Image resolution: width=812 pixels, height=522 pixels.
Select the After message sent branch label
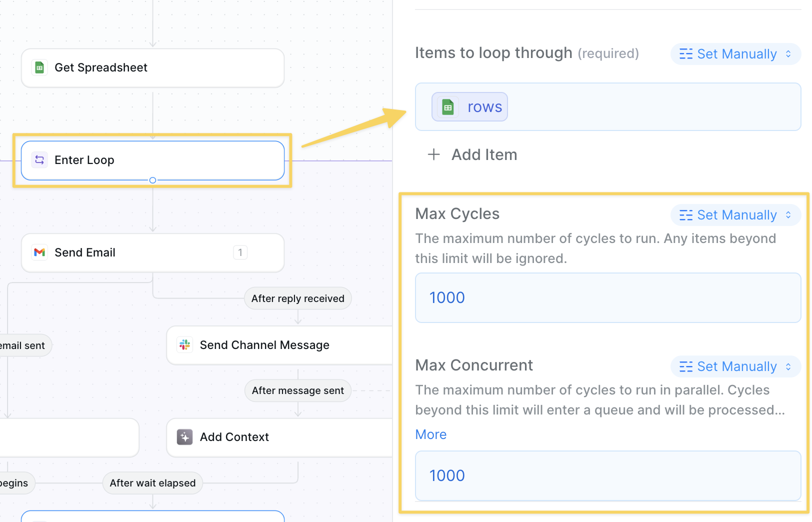[298, 390]
